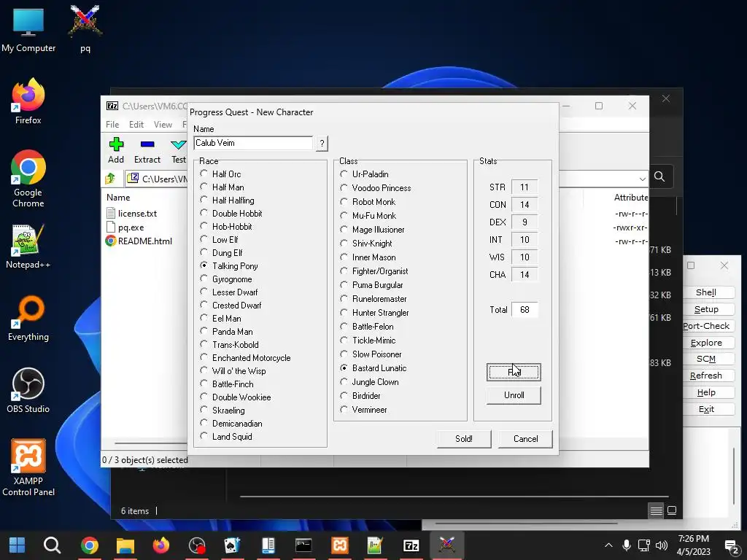The width and height of the screenshot is (747, 560).
Task: Click the 7-Zip up-folder icon
Action: click(x=111, y=179)
